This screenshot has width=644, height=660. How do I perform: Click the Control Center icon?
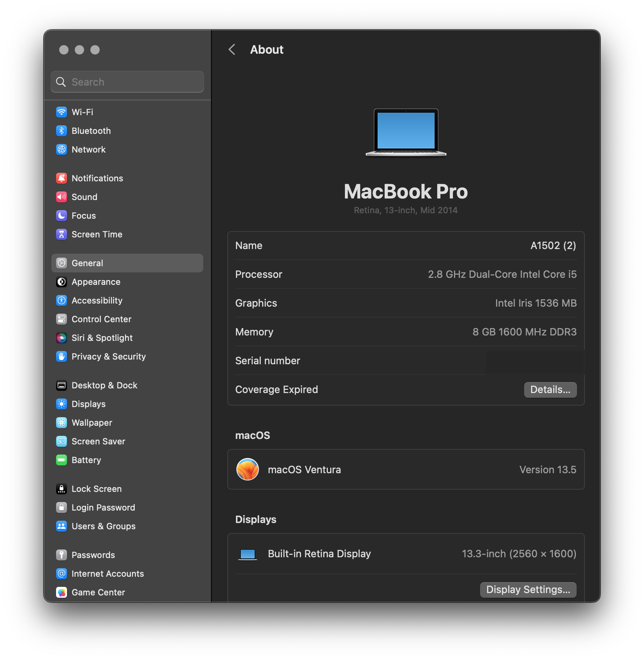62,319
